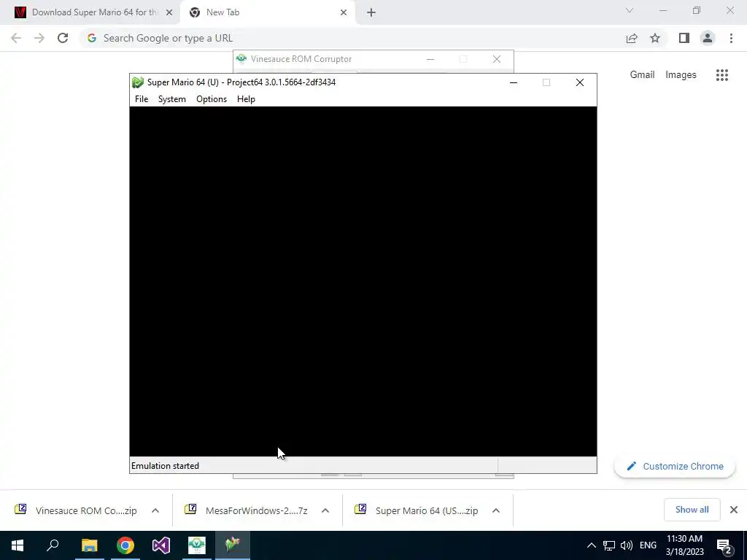
Task: Change the ENG input language
Action: [x=648, y=545]
